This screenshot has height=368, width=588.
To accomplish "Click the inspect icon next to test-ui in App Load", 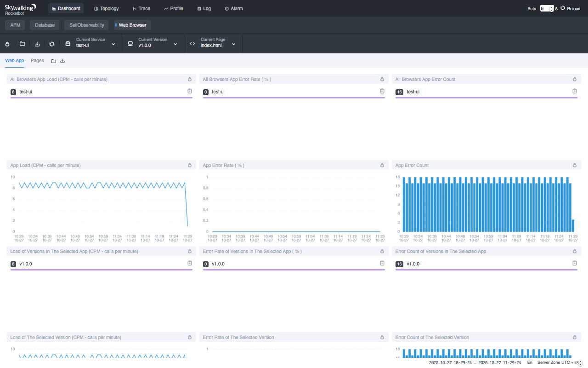I will 189,91.
